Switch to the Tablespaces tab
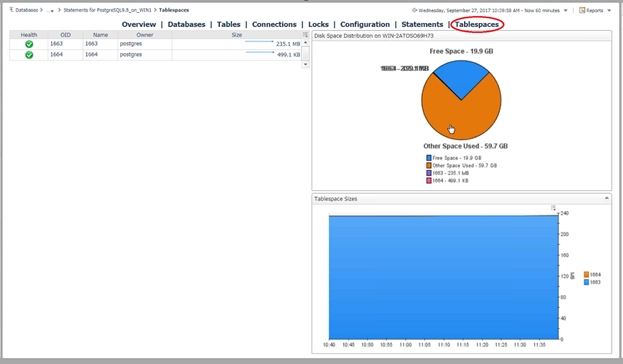The height and width of the screenshot is (364, 623). 477,25
